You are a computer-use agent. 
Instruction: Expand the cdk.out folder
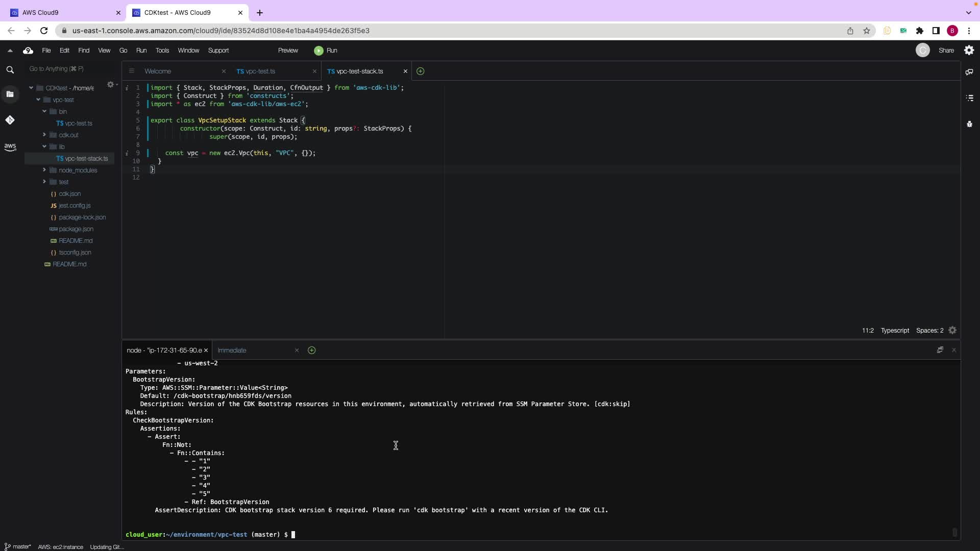pos(44,135)
